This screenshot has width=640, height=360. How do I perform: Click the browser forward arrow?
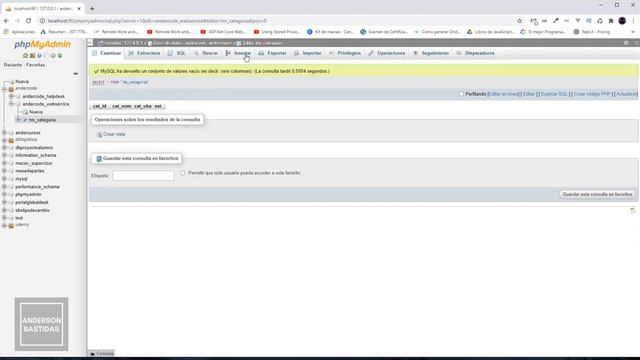click(x=18, y=21)
